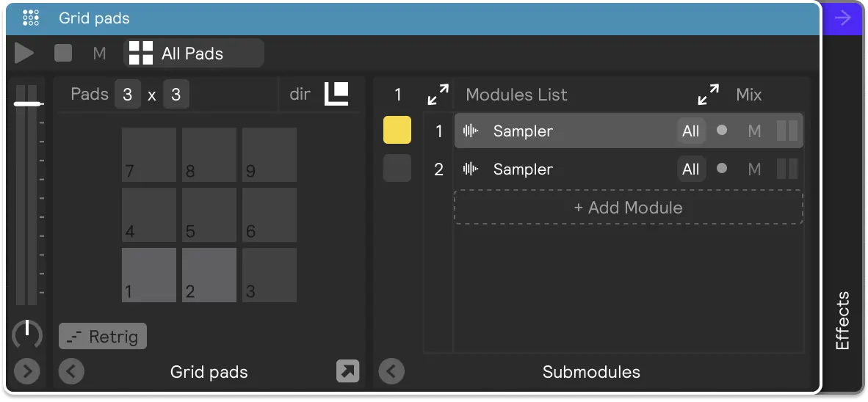Expand the Modules List with arrows icon
Screen dimensions: 868x402
tap(438, 95)
